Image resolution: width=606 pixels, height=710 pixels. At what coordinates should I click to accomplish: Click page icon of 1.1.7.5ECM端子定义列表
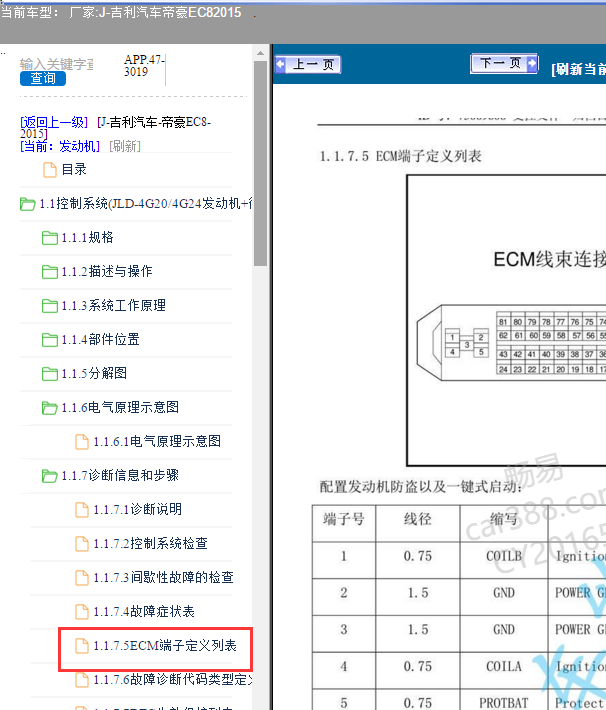[x=82, y=646]
